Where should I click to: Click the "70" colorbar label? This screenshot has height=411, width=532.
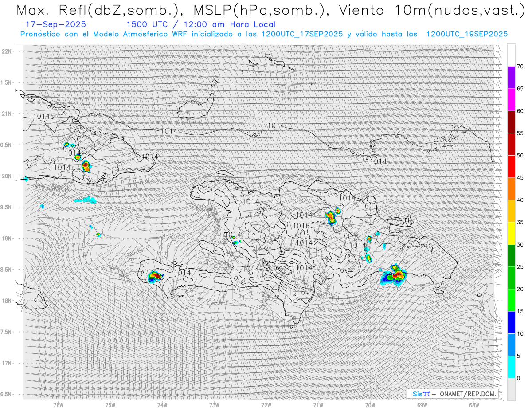tap(520, 67)
